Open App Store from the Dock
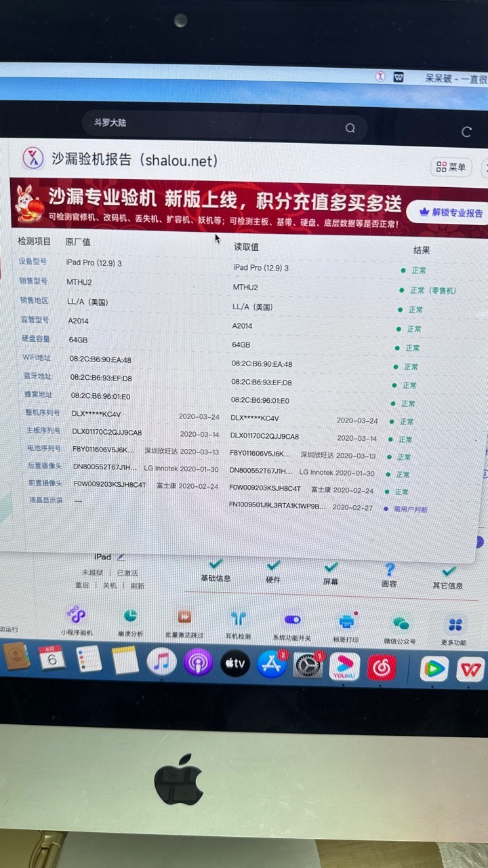The width and height of the screenshot is (488, 868). coord(272,665)
